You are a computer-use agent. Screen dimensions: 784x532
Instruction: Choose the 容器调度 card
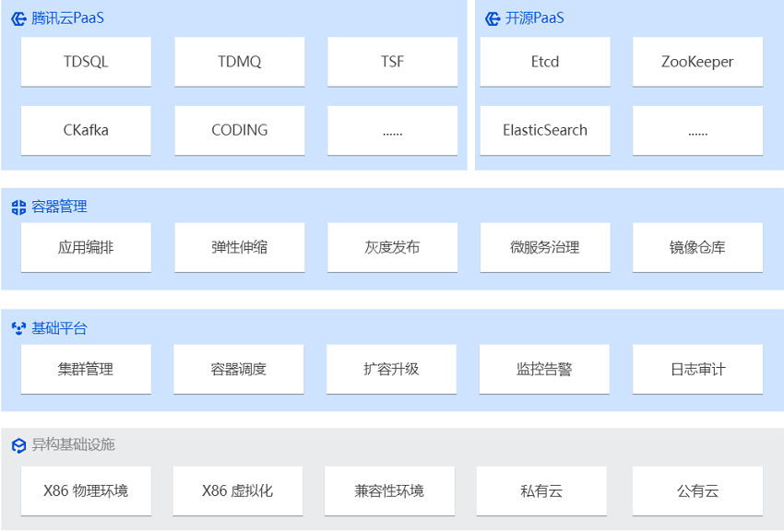coord(239,369)
